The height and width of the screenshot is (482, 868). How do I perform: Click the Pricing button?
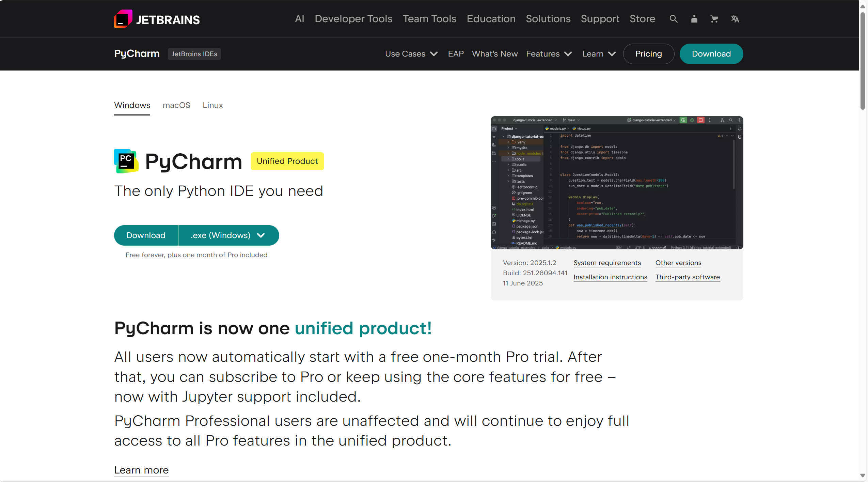[x=648, y=54]
